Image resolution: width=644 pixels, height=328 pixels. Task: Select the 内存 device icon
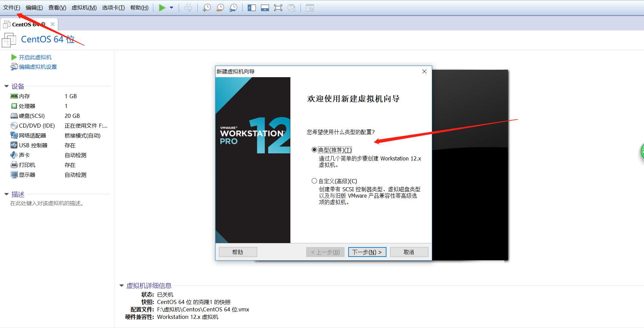pos(14,96)
